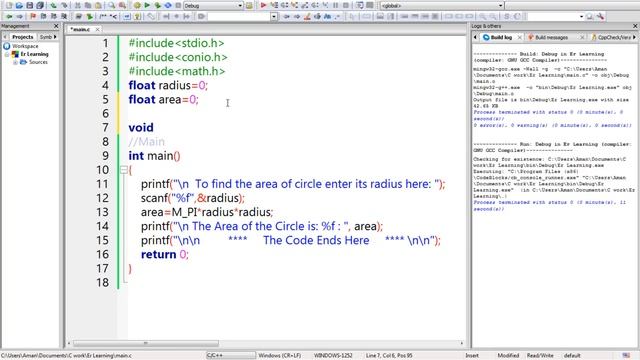Viewport: 640px width, 360px height.
Task: Click the word void on line 7
Action: (x=141, y=128)
